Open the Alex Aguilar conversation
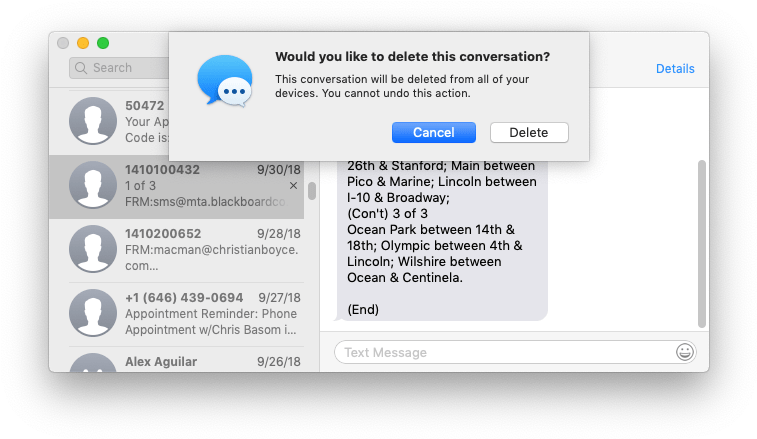This screenshot has width=757, height=439. click(177, 360)
